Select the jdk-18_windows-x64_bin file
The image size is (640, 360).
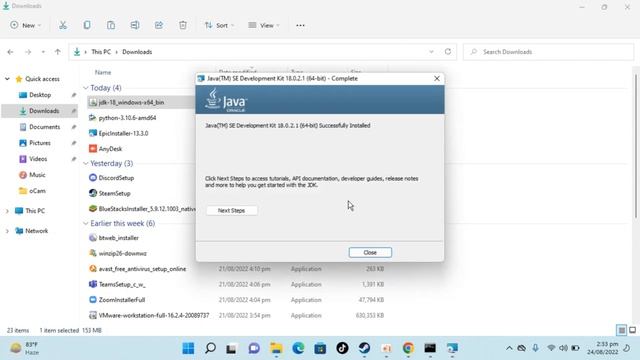(x=131, y=102)
